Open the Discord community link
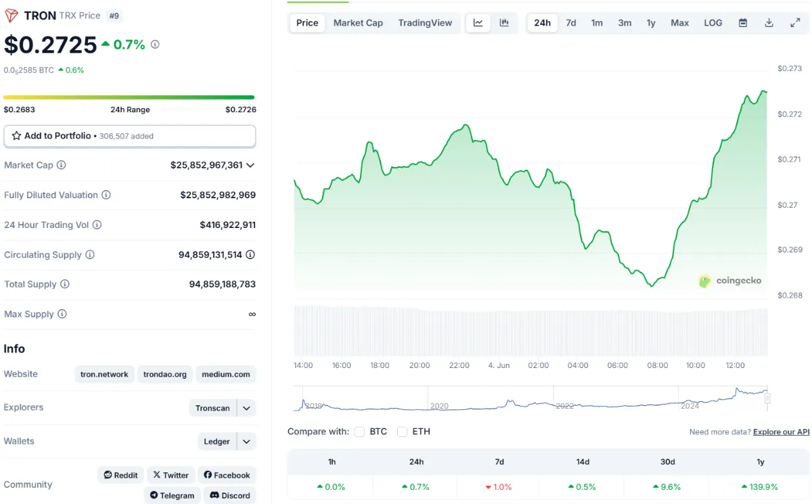 (229, 495)
